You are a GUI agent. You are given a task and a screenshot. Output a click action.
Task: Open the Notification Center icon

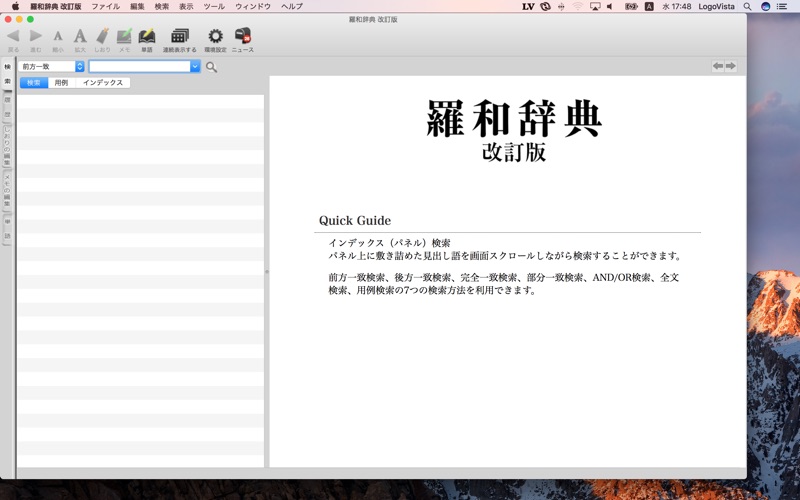click(x=782, y=6)
